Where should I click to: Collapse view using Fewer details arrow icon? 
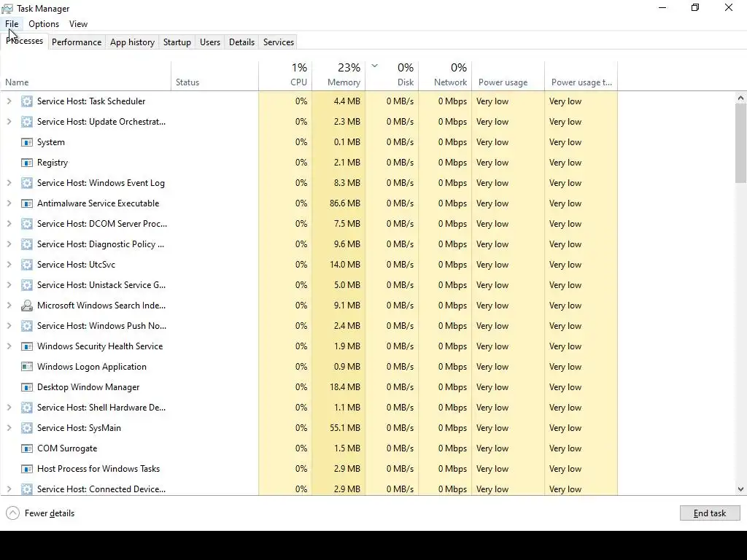point(13,513)
